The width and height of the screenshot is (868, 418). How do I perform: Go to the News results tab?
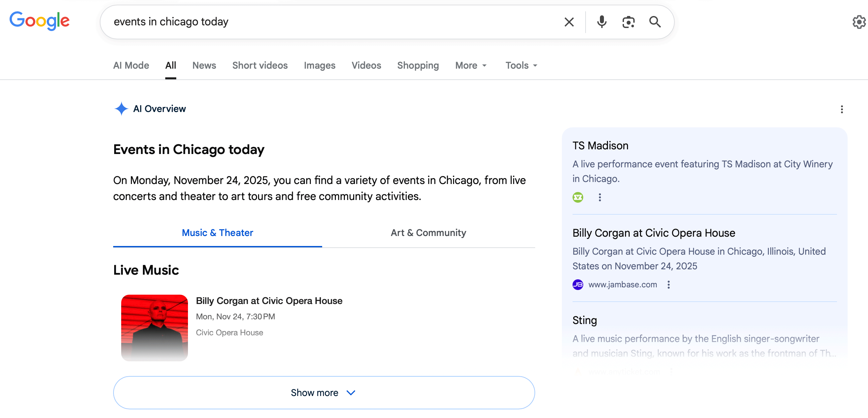pos(204,65)
